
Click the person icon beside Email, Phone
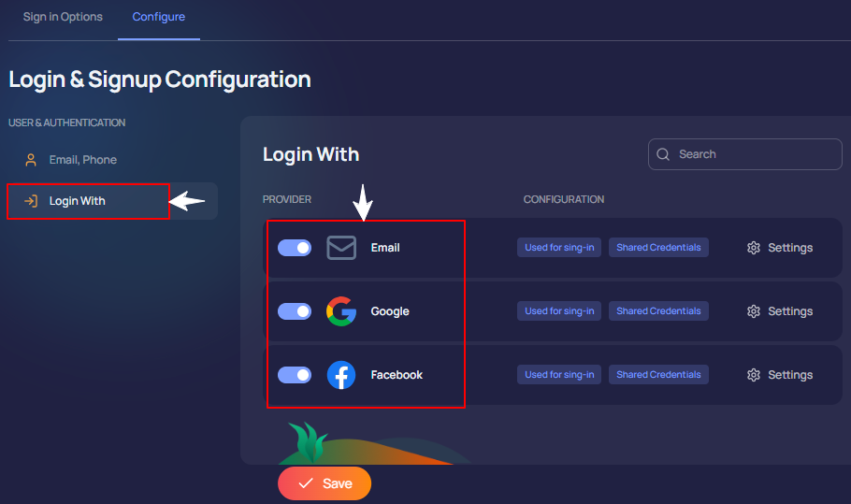(31, 160)
